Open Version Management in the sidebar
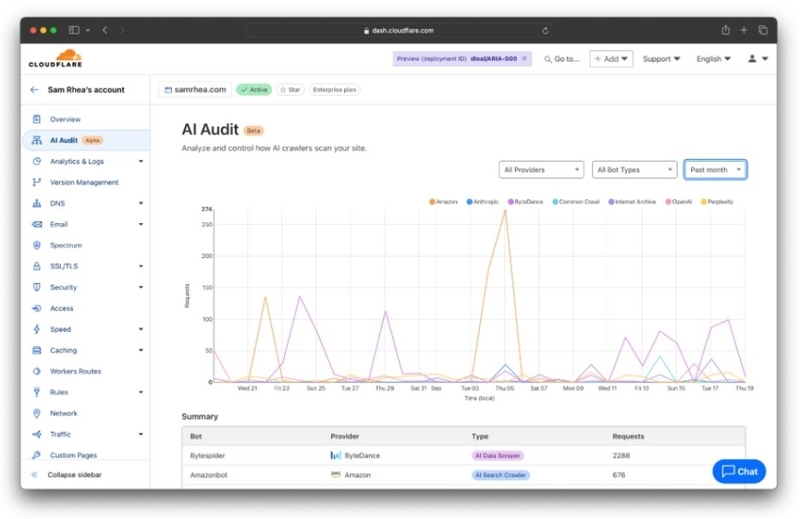The width and height of the screenshot is (800, 519). tap(84, 182)
